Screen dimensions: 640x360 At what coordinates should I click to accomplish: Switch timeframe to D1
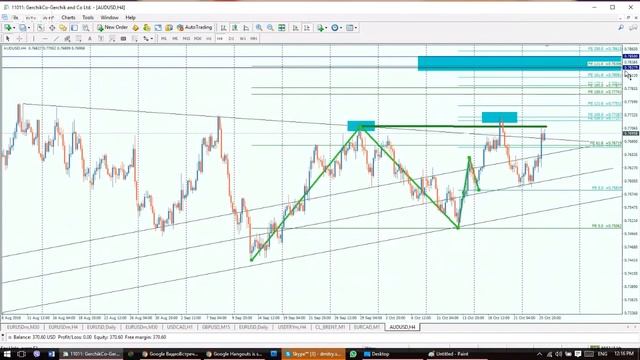coord(231,38)
